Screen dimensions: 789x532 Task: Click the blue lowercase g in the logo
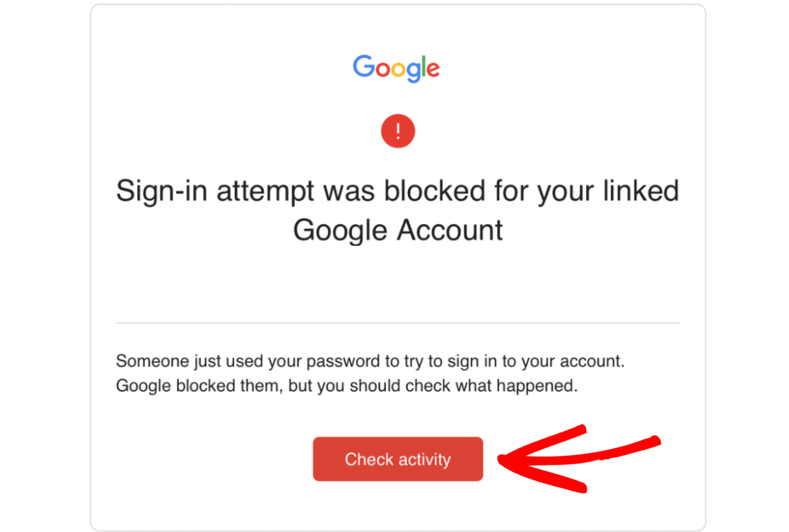[x=414, y=71]
